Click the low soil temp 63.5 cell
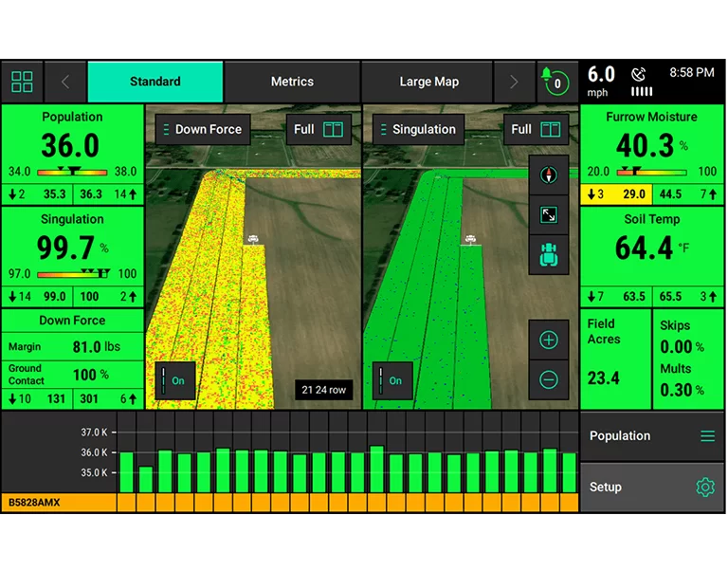The image size is (728, 571). [616, 297]
